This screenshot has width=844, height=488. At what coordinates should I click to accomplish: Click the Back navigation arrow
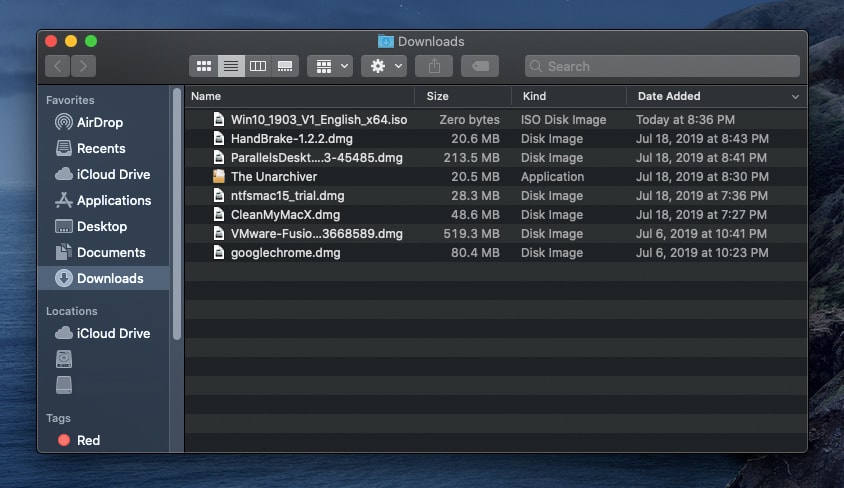(58, 66)
